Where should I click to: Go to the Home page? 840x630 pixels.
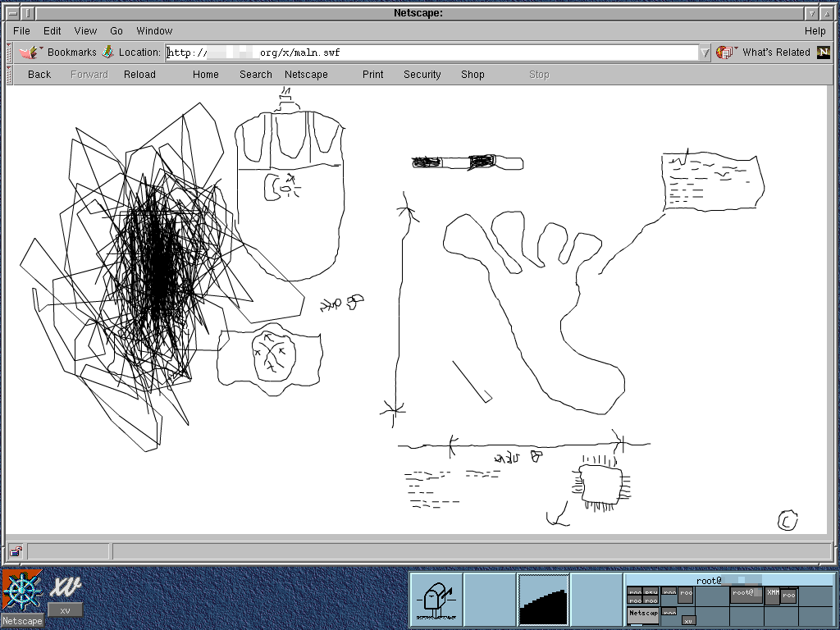pos(206,75)
